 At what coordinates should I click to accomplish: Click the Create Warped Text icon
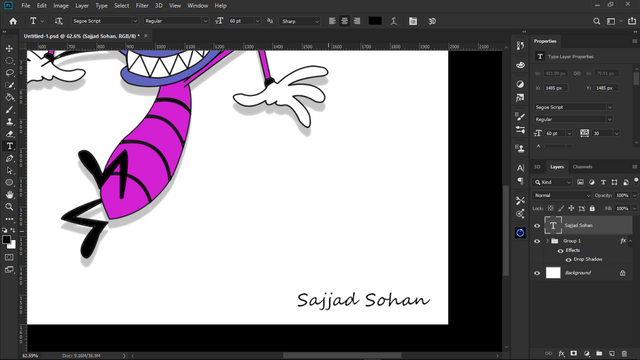[x=393, y=21]
